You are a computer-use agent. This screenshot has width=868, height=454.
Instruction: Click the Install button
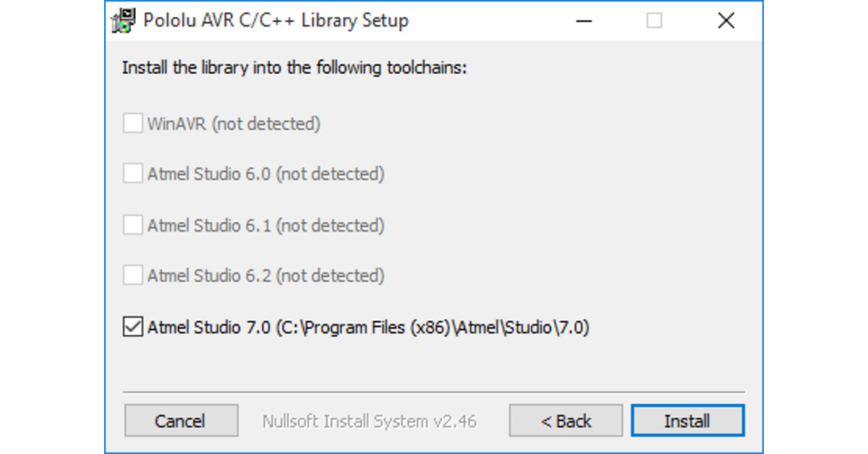[x=687, y=420]
